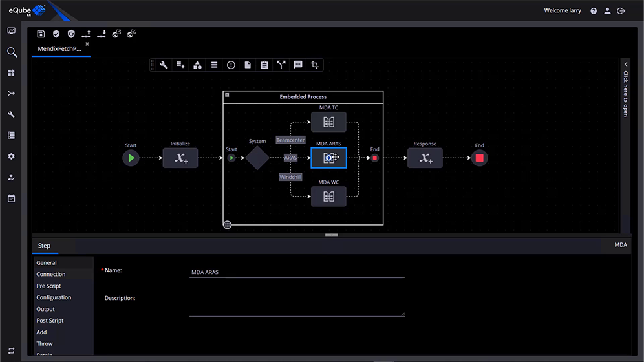The image size is (644, 362).
Task: Click the logout icon
Action: (621, 11)
